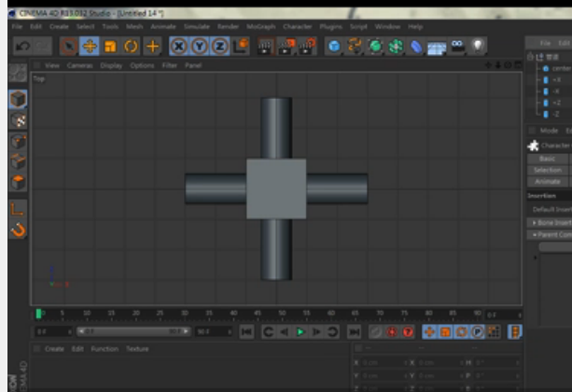Image resolution: width=572 pixels, height=392 pixels.
Task: Toggle the X axis lock
Action: [179, 47]
